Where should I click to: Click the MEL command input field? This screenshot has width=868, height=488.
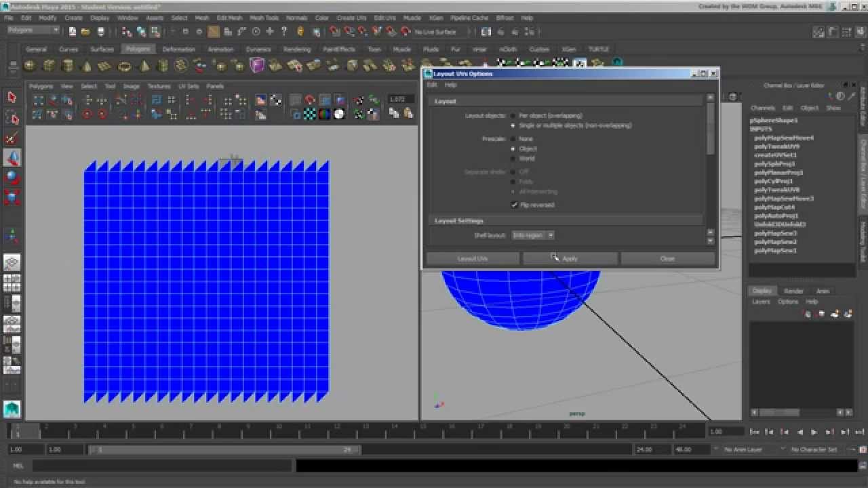(x=163, y=466)
